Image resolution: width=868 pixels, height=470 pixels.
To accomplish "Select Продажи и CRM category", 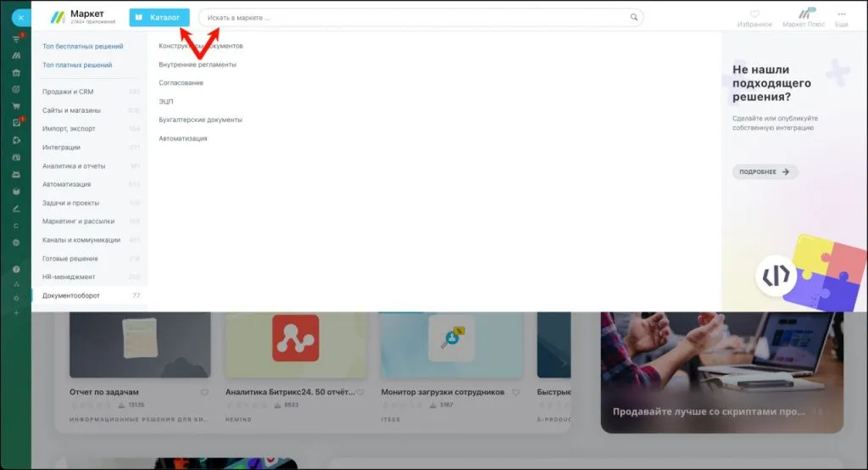I will point(68,92).
